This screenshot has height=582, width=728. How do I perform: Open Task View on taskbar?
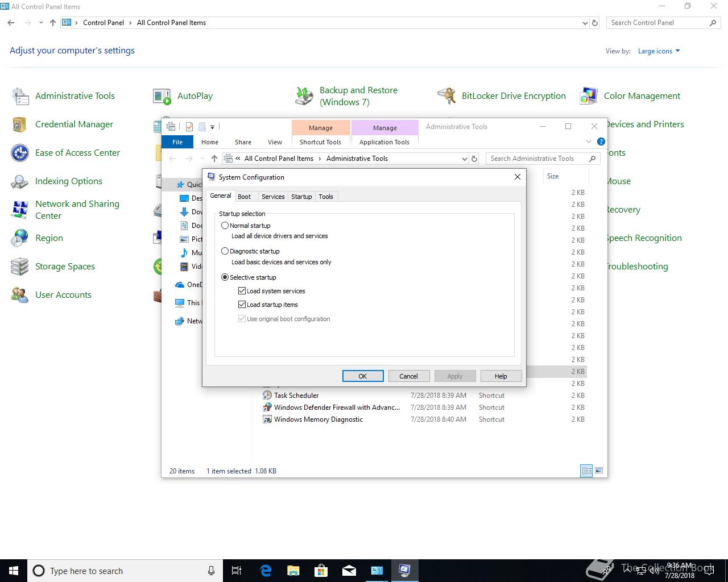(x=237, y=571)
